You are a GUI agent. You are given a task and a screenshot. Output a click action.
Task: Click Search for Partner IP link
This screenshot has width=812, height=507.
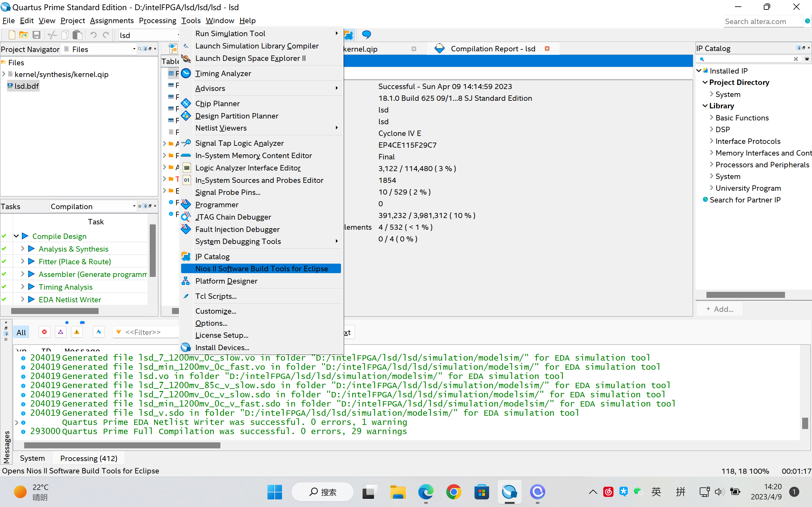tap(745, 200)
